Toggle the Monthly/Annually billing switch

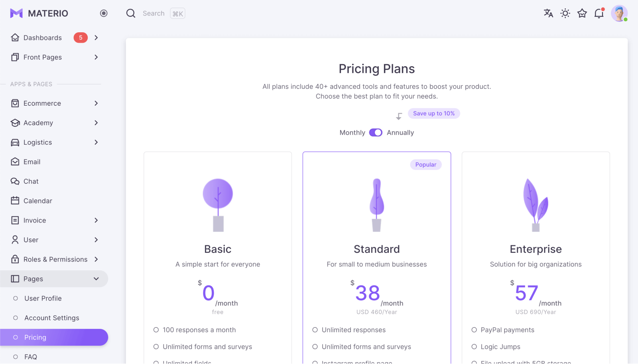(x=376, y=132)
